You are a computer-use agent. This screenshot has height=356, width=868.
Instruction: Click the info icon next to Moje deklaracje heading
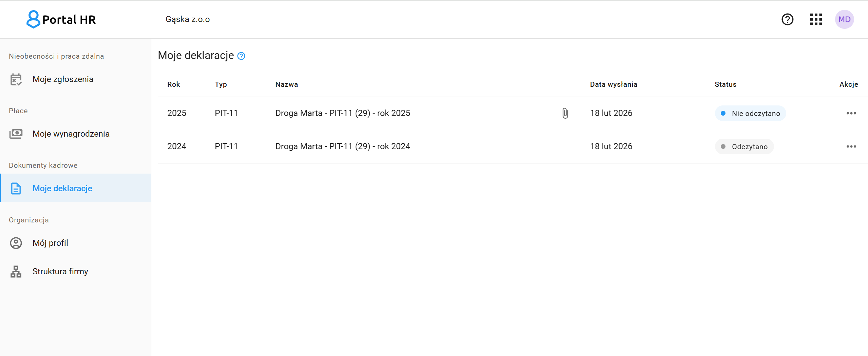pos(241,56)
